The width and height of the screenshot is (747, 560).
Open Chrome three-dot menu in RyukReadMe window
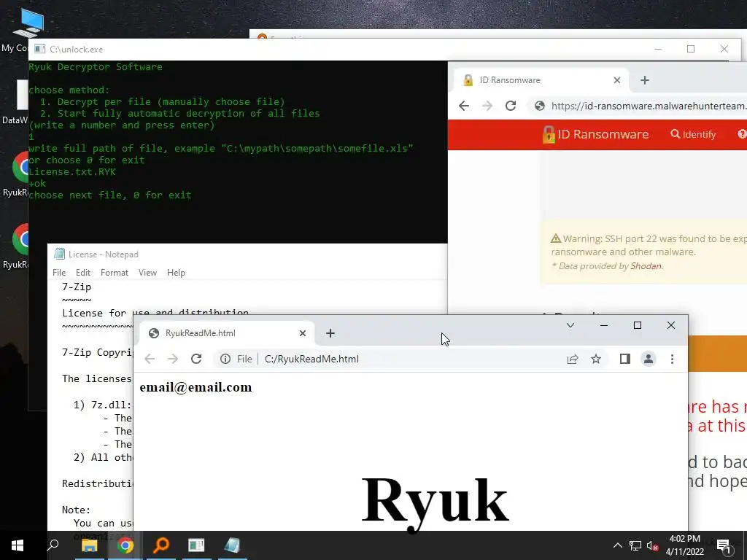(672, 359)
